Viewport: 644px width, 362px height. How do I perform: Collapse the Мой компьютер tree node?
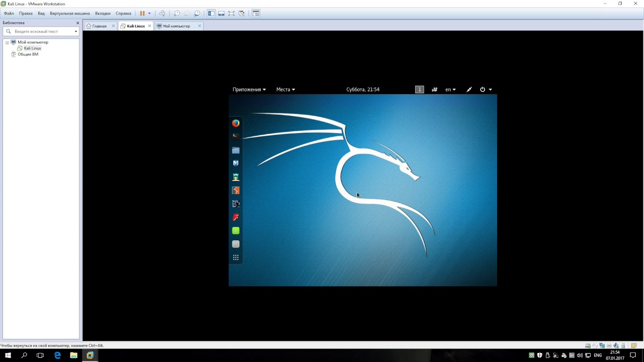[7, 42]
